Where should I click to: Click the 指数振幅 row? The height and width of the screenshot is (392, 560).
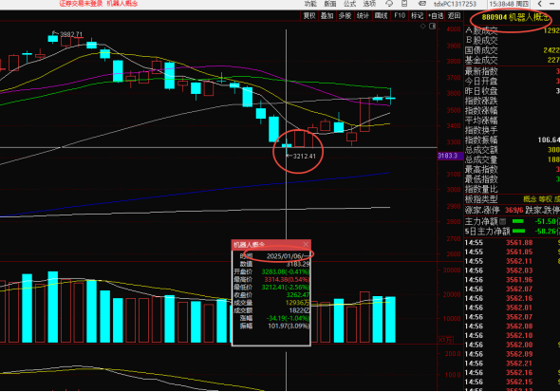(x=513, y=140)
